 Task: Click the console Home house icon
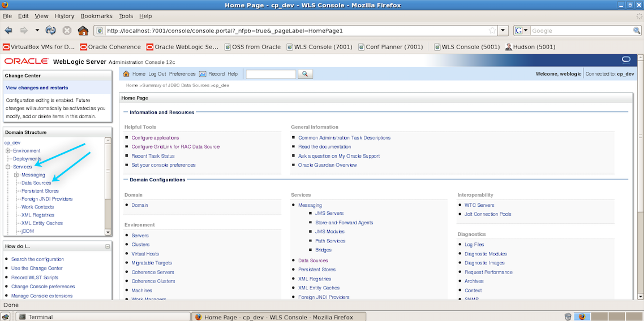pos(127,74)
